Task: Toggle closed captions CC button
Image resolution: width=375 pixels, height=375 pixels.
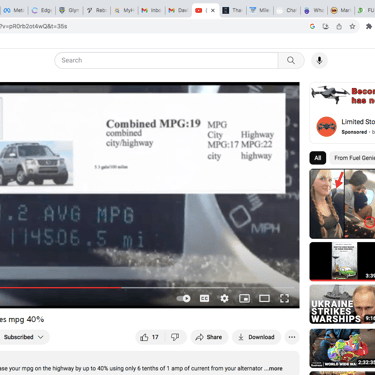Action: 204,298
